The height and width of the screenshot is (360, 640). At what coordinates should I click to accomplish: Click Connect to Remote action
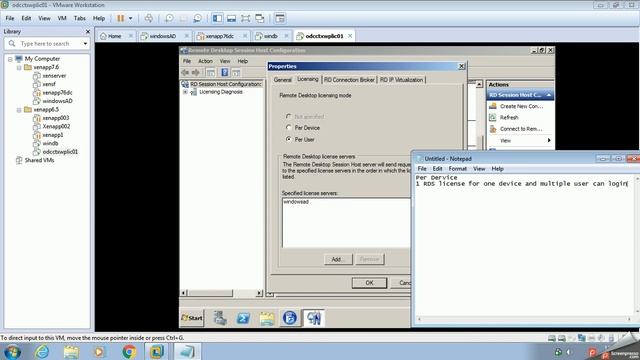[521, 129]
